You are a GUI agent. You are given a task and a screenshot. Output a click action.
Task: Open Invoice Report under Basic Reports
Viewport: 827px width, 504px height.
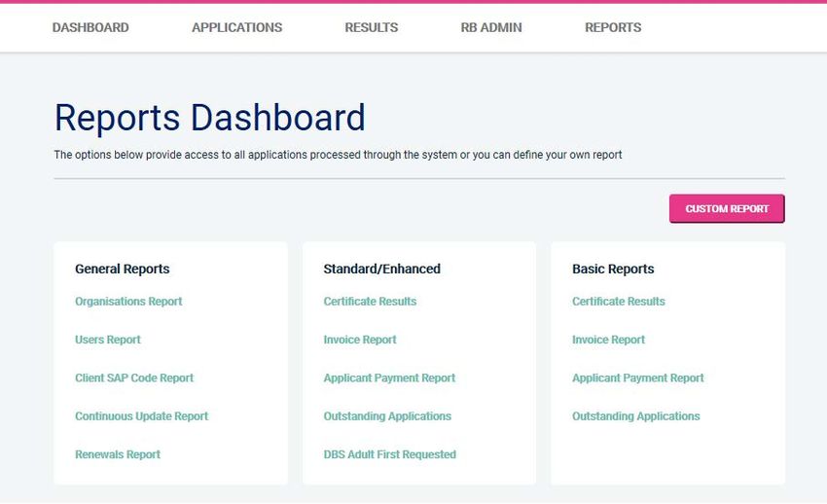[x=608, y=340]
